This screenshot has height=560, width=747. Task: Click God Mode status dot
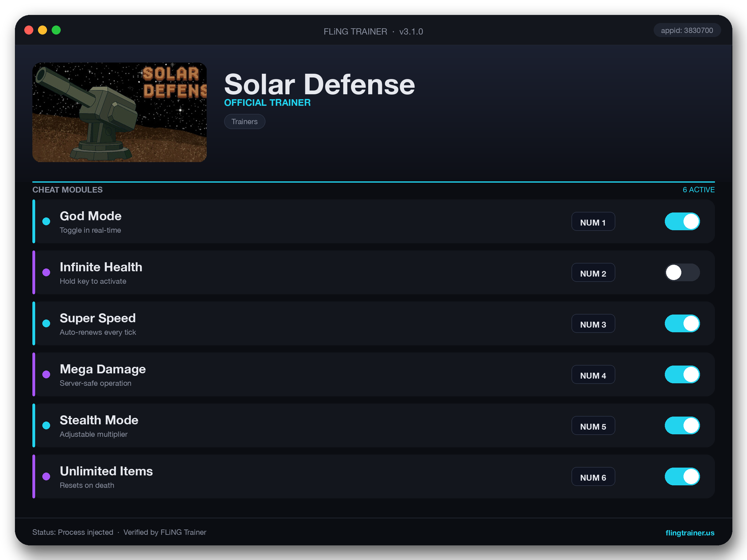46,222
